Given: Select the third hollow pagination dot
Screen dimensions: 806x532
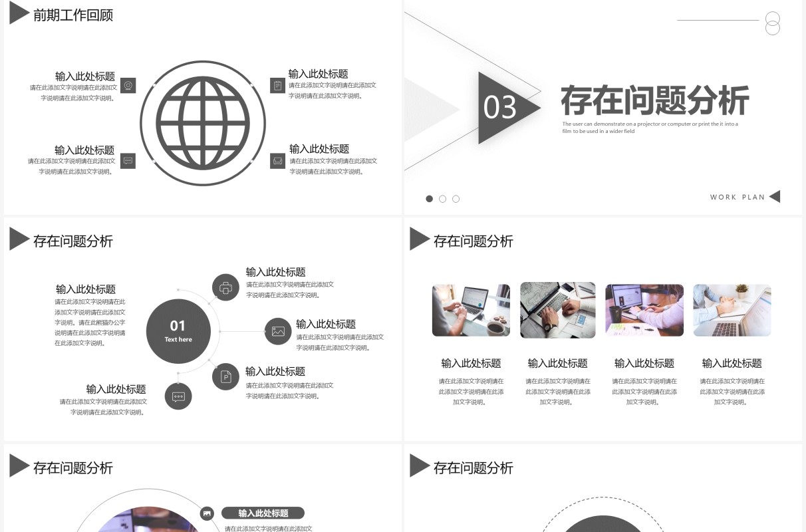Looking at the screenshot, I should click(x=456, y=199).
